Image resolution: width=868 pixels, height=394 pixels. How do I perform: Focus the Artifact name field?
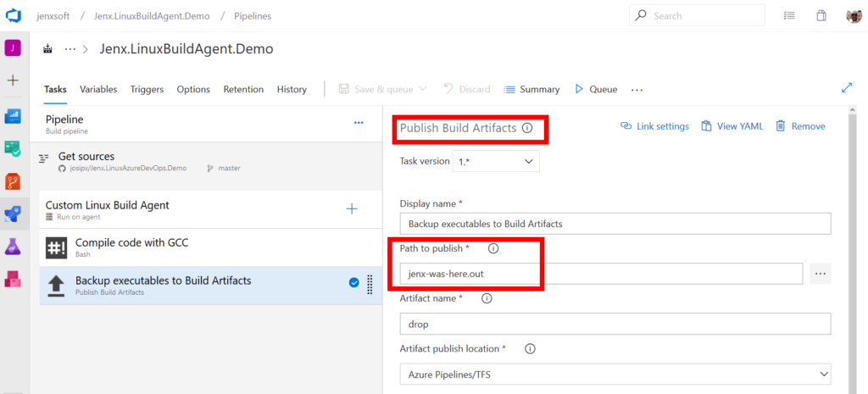point(615,324)
